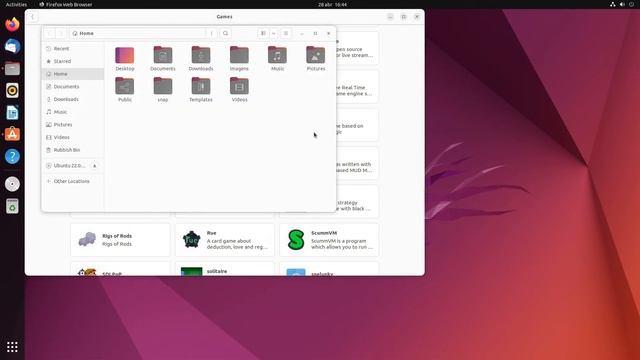The image size is (640, 360).
Task: Select Music in Files sidebar
Action: click(73, 112)
